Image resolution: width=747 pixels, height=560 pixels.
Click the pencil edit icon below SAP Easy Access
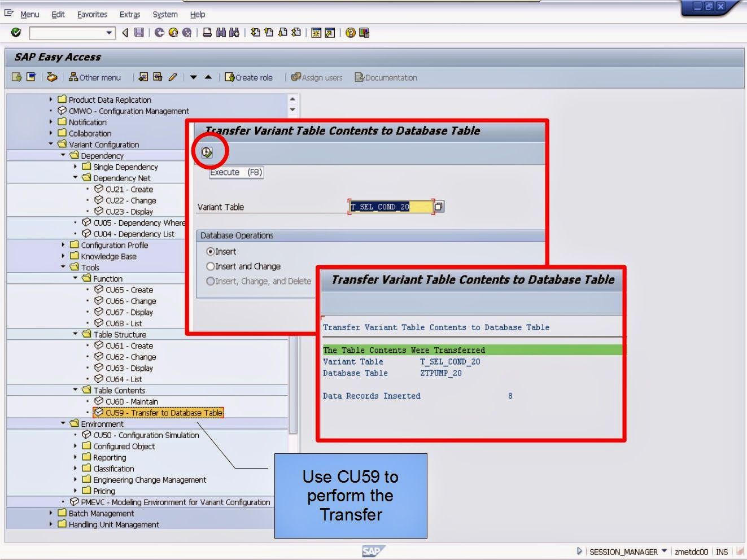(173, 77)
